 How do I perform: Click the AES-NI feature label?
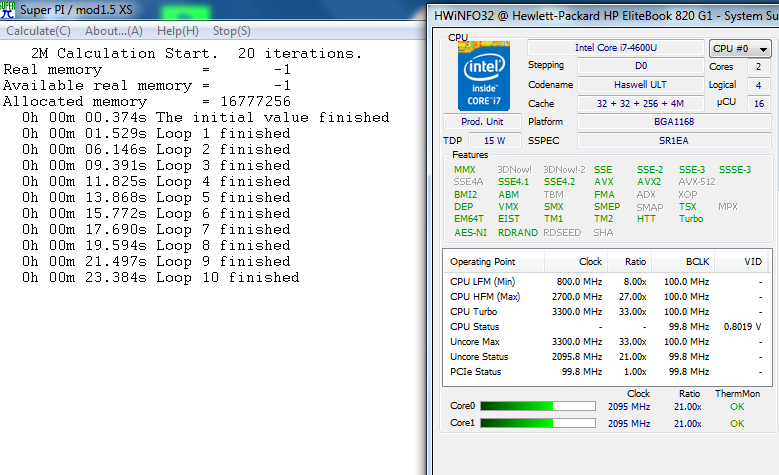tap(470, 233)
